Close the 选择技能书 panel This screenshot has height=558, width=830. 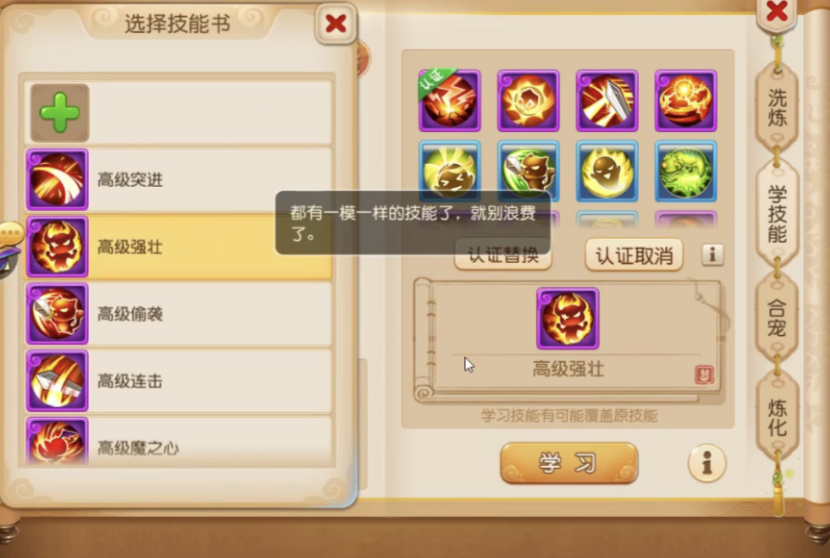click(336, 24)
